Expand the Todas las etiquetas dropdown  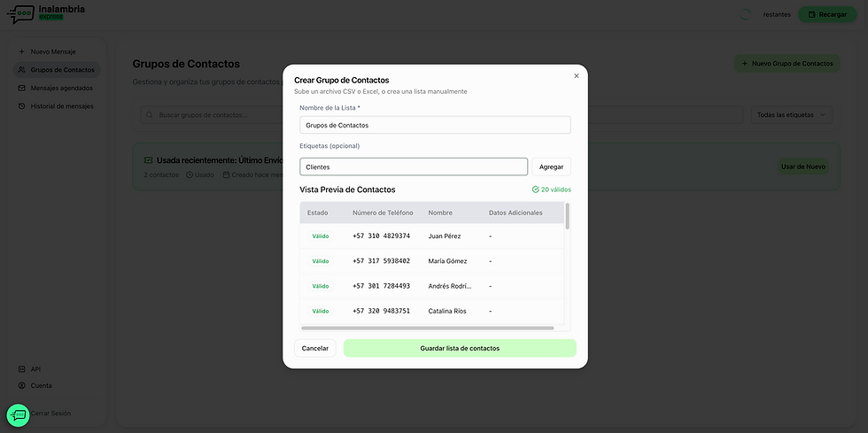(791, 115)
